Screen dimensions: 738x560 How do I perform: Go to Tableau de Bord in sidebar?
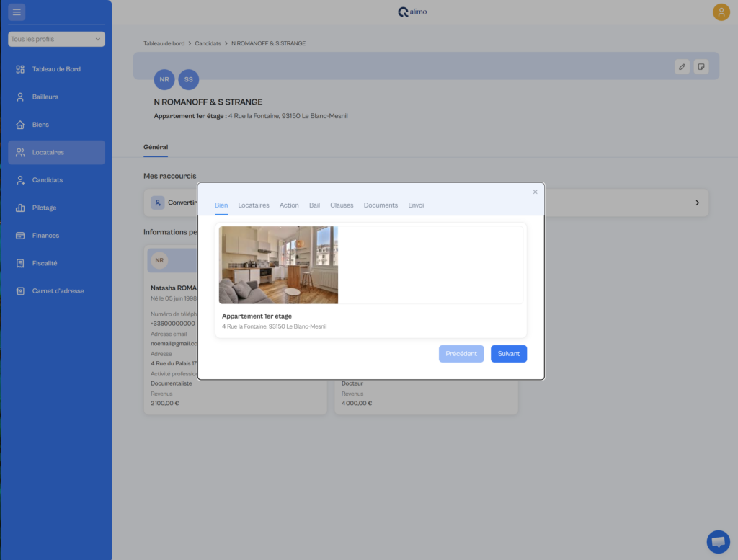click(x=56, y=69)
